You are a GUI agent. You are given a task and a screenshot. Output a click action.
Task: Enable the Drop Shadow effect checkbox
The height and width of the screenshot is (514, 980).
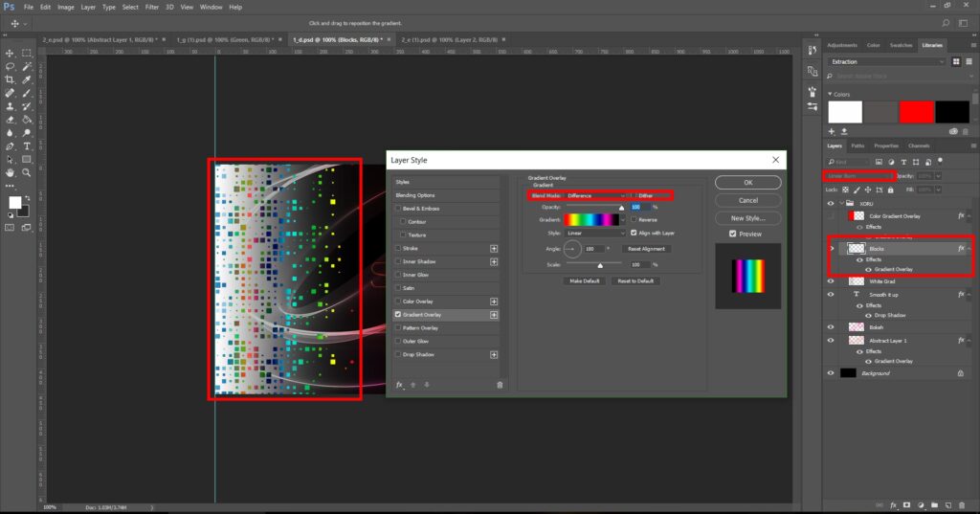[399, 354]
